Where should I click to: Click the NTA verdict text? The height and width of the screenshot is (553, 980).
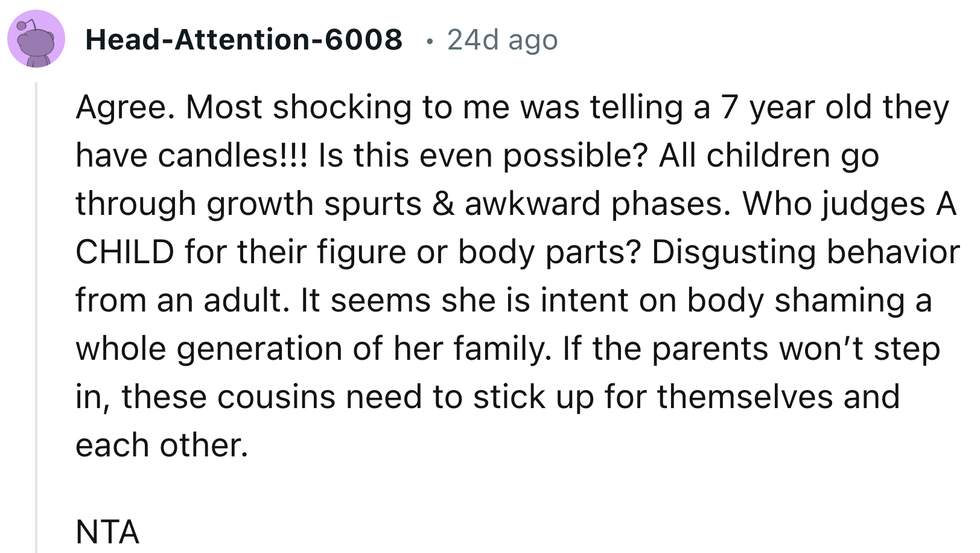(x=107, y=532)
